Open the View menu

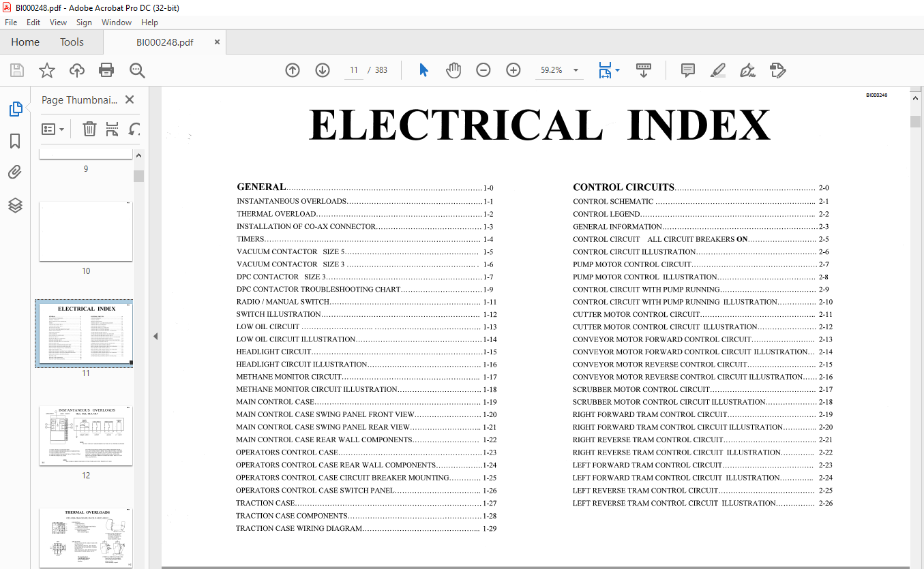coord(58,22)
